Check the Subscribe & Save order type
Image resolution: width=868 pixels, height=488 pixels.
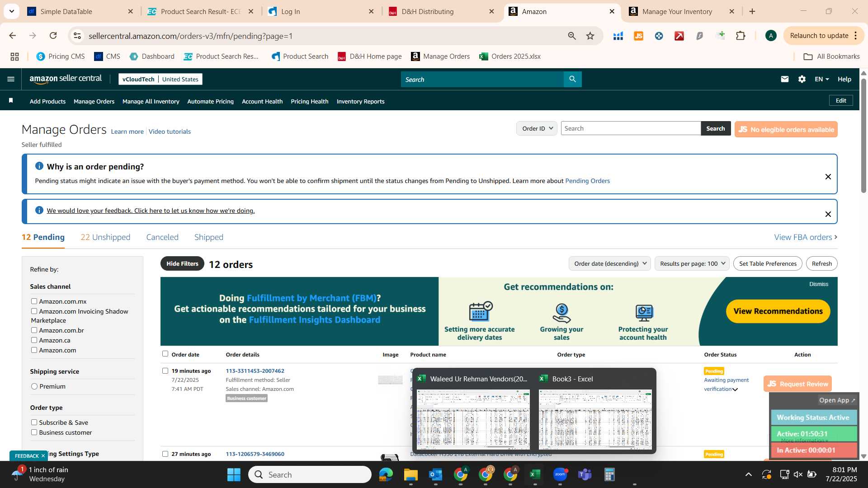(34, 422)
